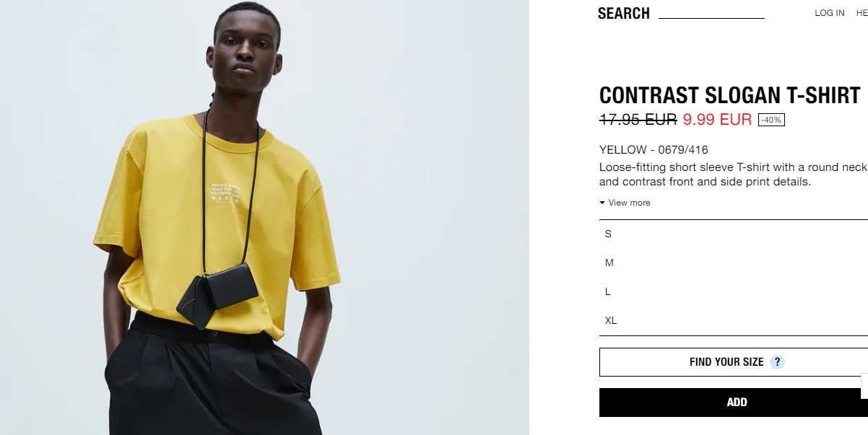This screenshot has height=435, width=868.
Task: Click the YELLOW color name label
Action: coord(623,150)
